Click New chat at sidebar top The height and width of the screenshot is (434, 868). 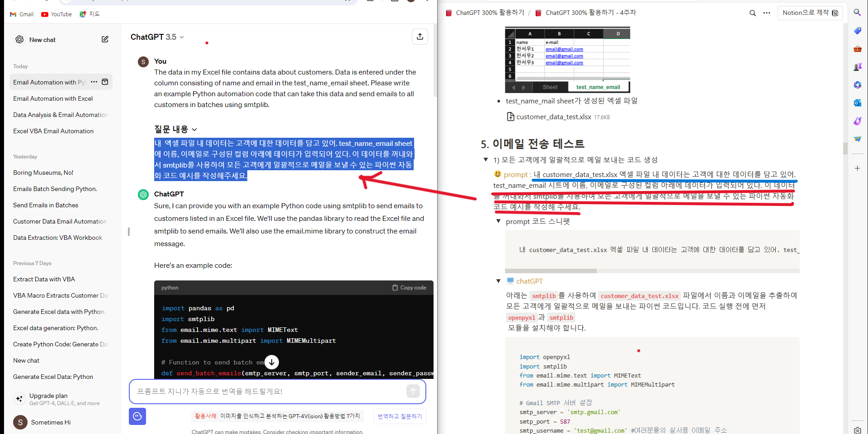[42, 40]
